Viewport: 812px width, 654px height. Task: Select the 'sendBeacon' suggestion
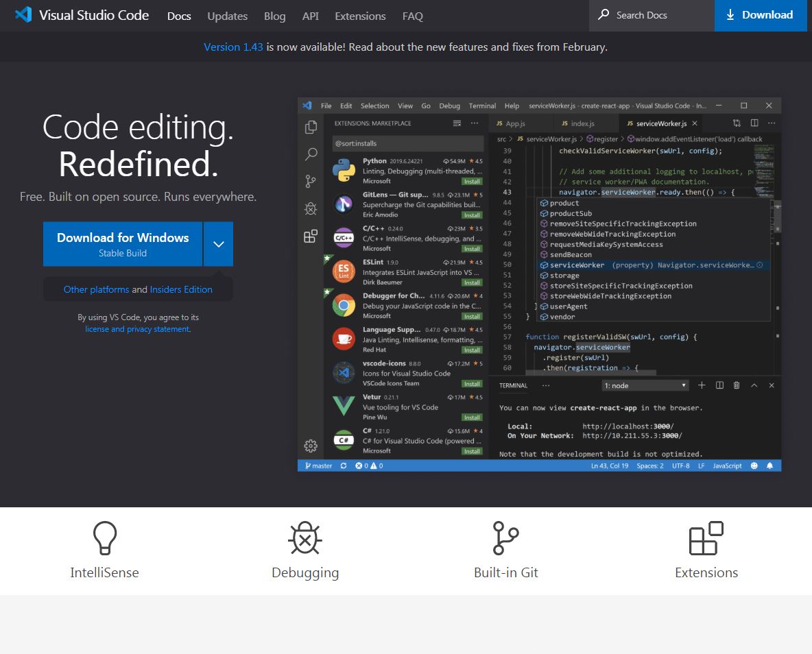[x=654, y=255]
